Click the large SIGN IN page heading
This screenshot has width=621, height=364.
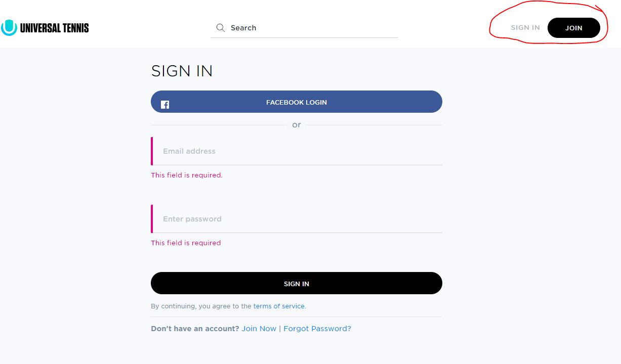tap(182, 71)
